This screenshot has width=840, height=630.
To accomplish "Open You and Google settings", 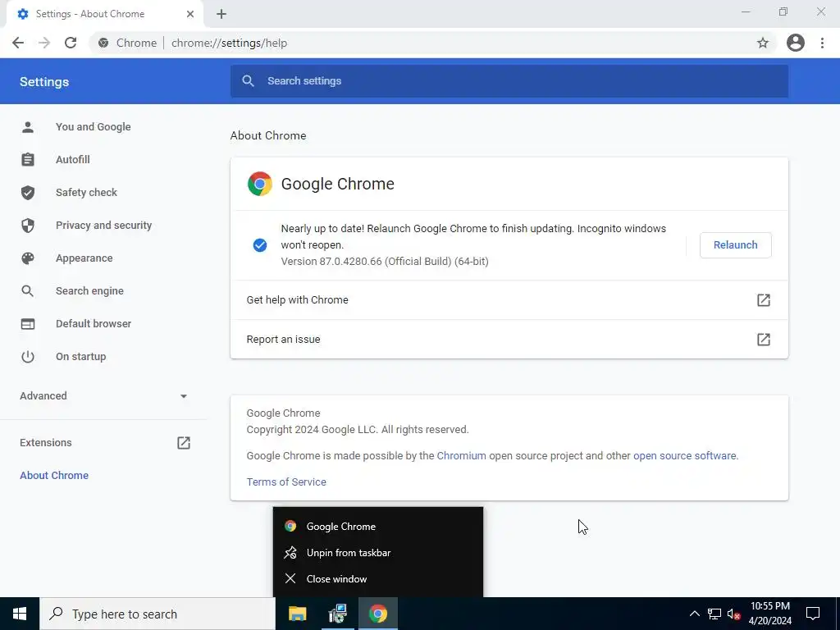I will click(94, 127).
